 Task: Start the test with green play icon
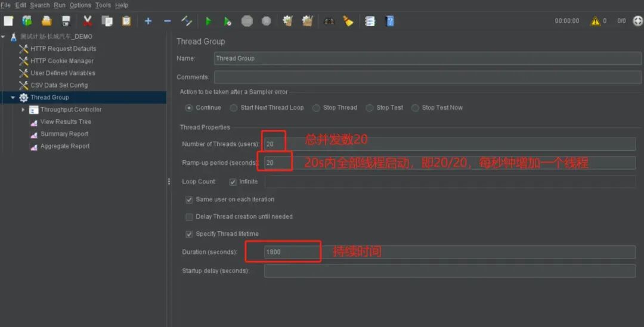[208, 21]
